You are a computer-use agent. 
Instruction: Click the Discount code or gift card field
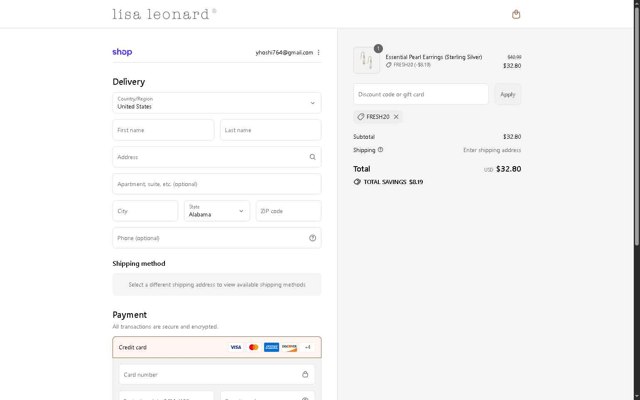[421, 94]
